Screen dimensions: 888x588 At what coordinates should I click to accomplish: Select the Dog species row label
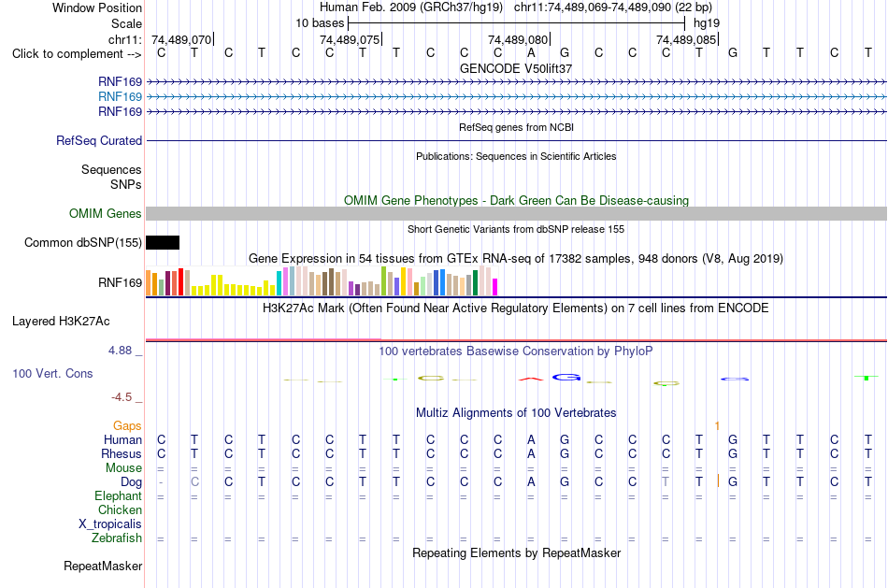[131, 482]
